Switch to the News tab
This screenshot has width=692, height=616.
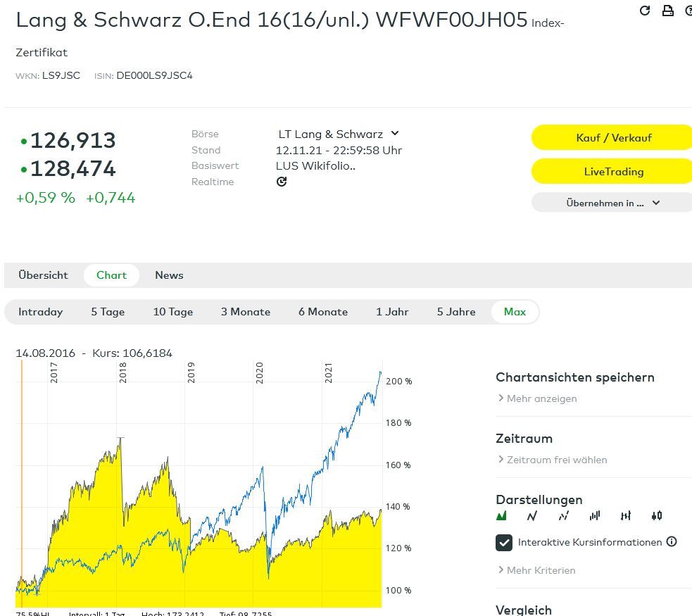pyautogui.click(x=169, y=275)
